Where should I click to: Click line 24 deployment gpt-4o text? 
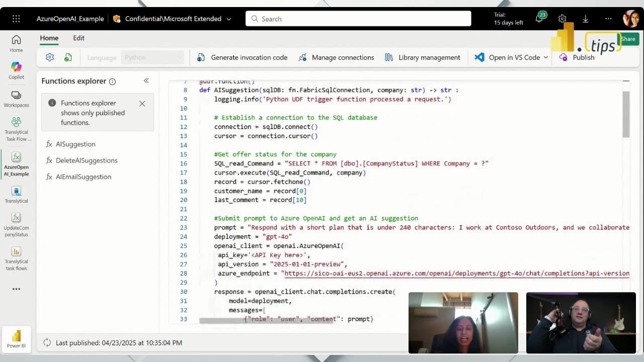pos(253,237)
